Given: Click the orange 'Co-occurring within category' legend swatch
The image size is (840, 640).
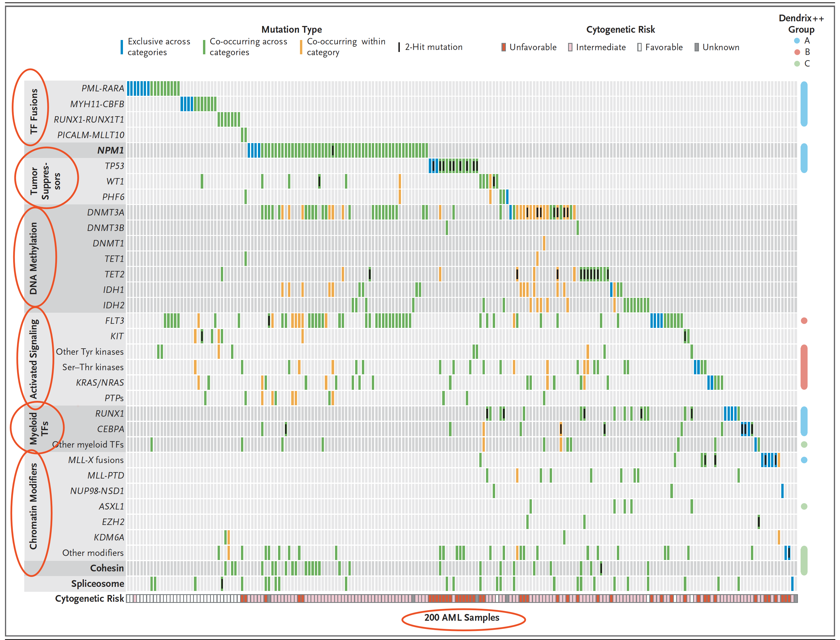Looking at the screenshot, I should click(301, 47).
